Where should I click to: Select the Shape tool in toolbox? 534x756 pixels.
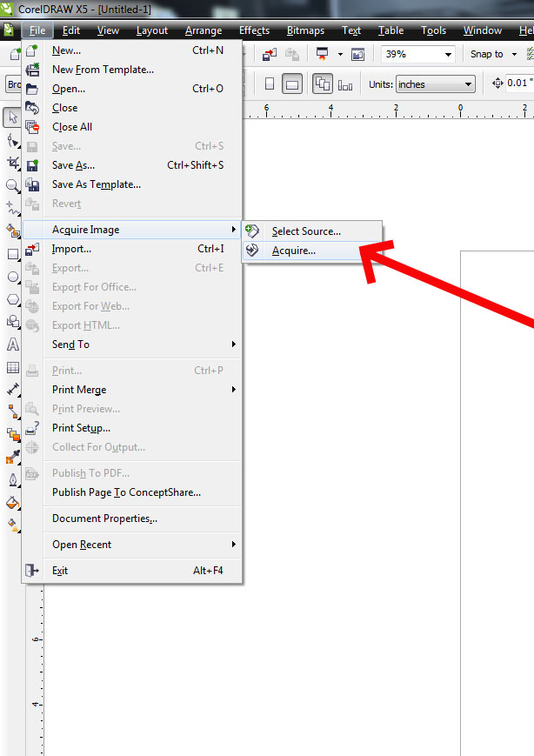pyautogui.click(x=12, y=140)
